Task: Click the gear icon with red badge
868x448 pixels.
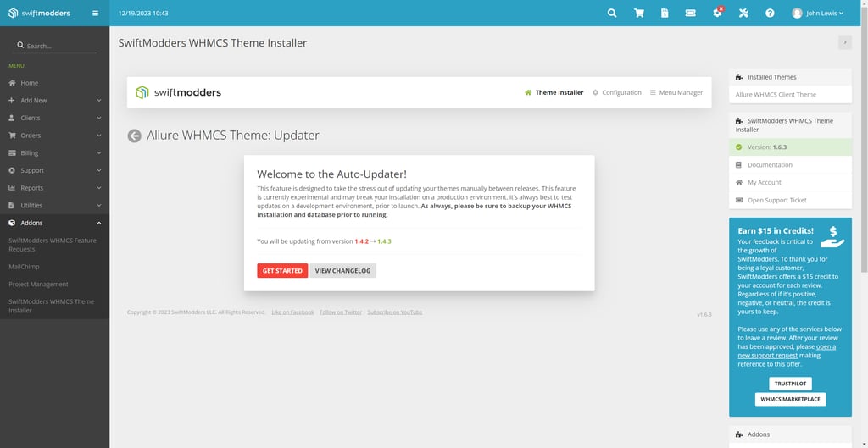Action: pos(717,14)
